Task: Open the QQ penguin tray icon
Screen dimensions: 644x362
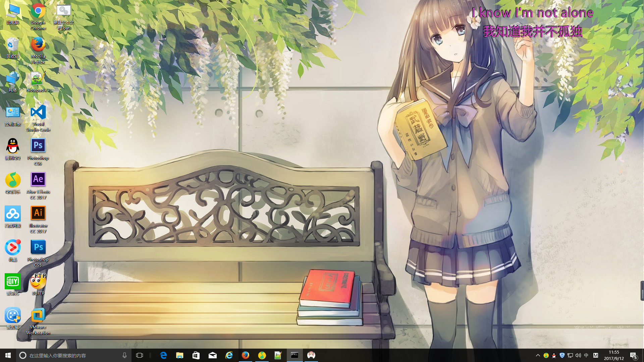Action: click(x=554, y=355)
